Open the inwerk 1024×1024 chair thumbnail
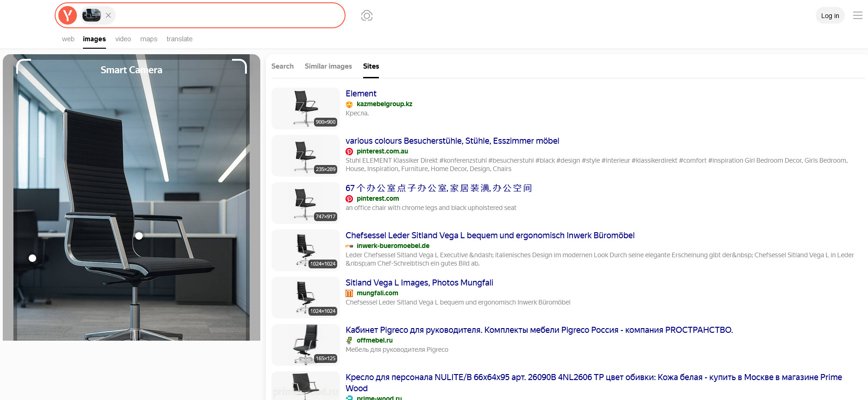This screenshot has height=400, width=868. coord(306,250)
